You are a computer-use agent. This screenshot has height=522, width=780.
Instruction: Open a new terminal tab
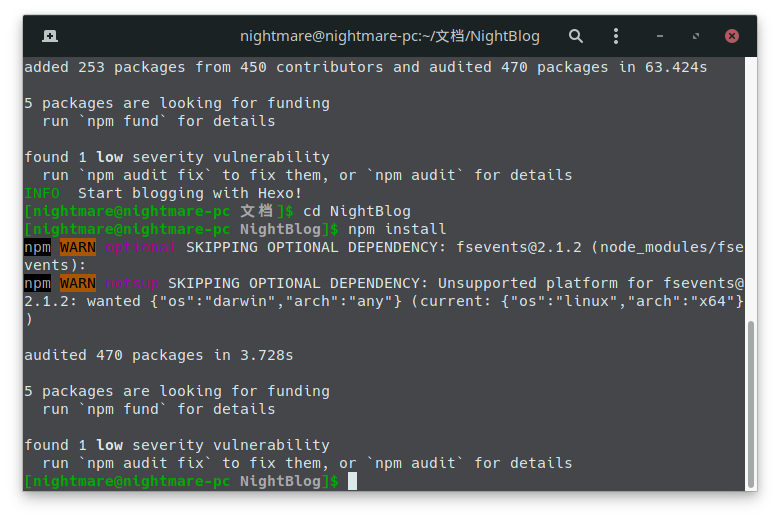(x=50, y=36)
